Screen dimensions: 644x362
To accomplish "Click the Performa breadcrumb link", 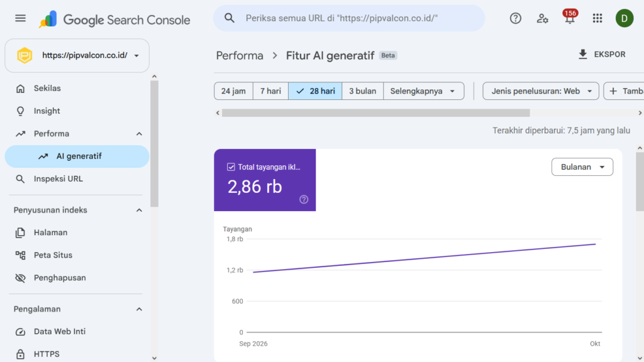I will [240, 55].
